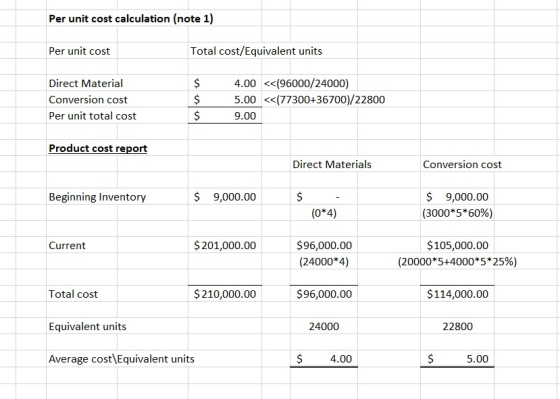Click the 'Per unit cost' label cell
This screenshot has height=399, width=560.
click(79, 51)
